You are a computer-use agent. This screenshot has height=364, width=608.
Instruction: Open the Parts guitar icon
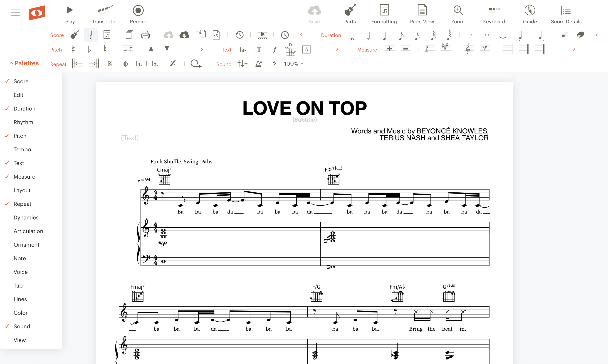point(350,15)
